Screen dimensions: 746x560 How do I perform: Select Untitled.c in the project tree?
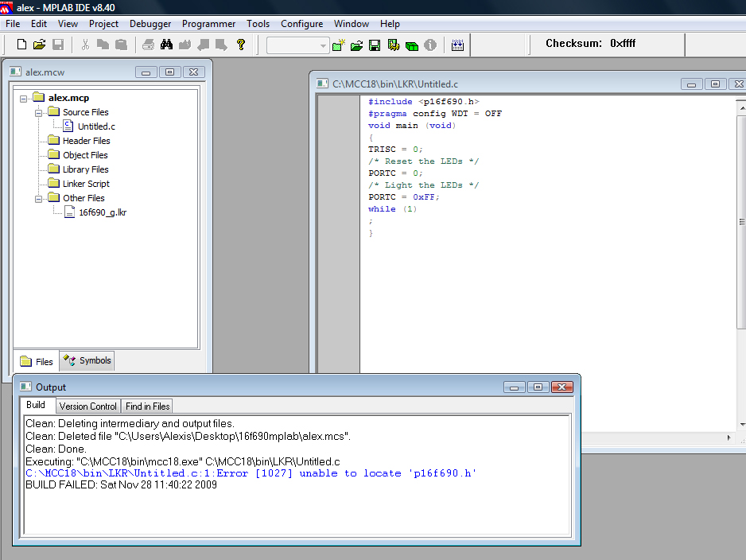(96, 126)
